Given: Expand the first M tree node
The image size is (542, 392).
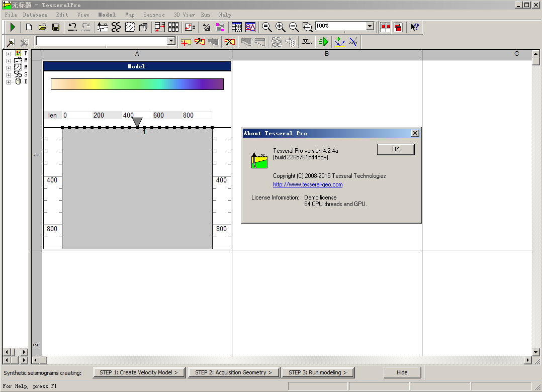Looking at the screenshot, I should click(9, 61).
